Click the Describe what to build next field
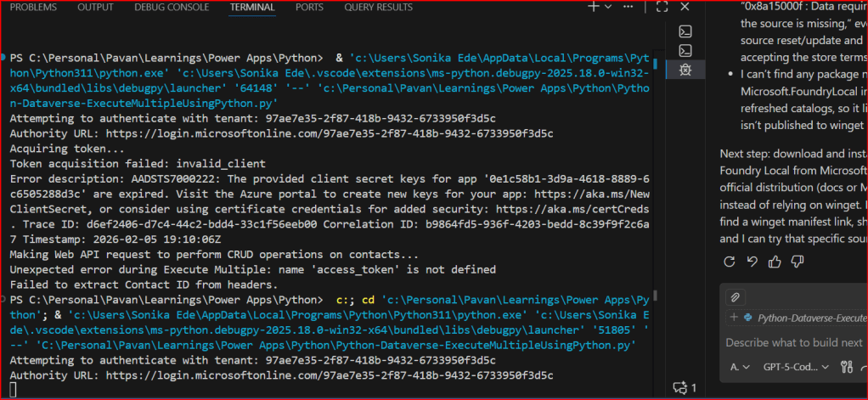The image size is (868, 400). [794, 342]
